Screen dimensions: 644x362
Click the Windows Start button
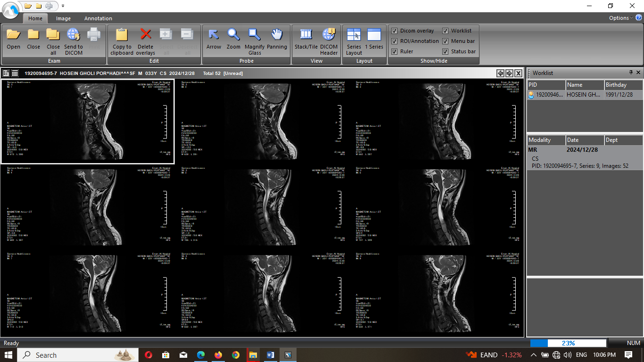[8, 355]
